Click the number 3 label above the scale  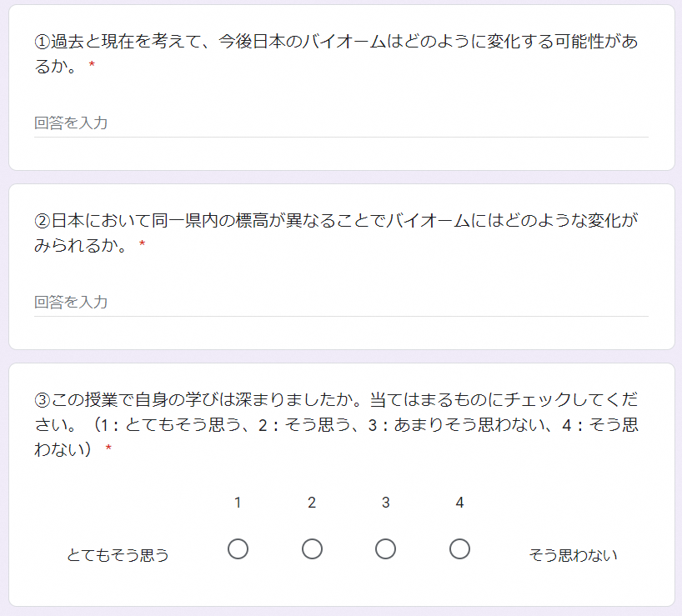pyautogui.click(x=385, y=503)
